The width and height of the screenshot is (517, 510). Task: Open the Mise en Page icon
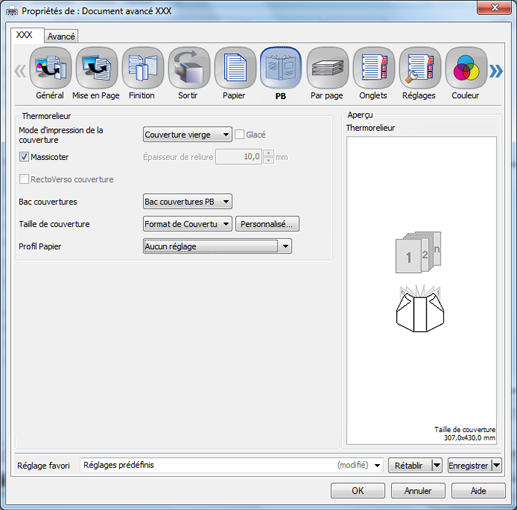click(96, 68)
